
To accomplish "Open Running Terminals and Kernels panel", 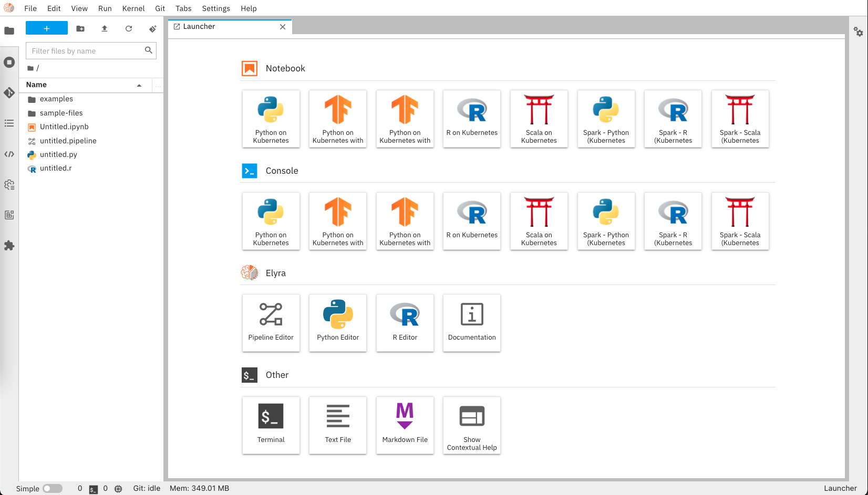I will click(9, 62).
